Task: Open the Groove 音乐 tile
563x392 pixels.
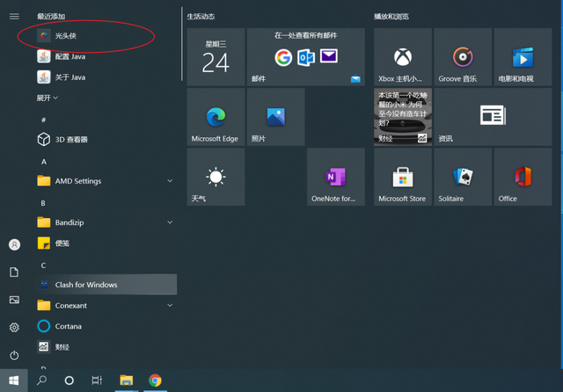Action: [x=463, y=57]
